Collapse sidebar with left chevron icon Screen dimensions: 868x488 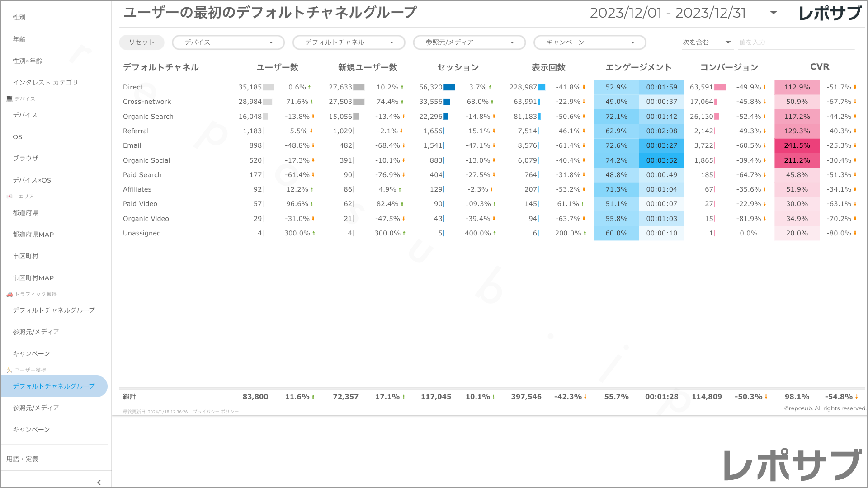pos(99,482)
